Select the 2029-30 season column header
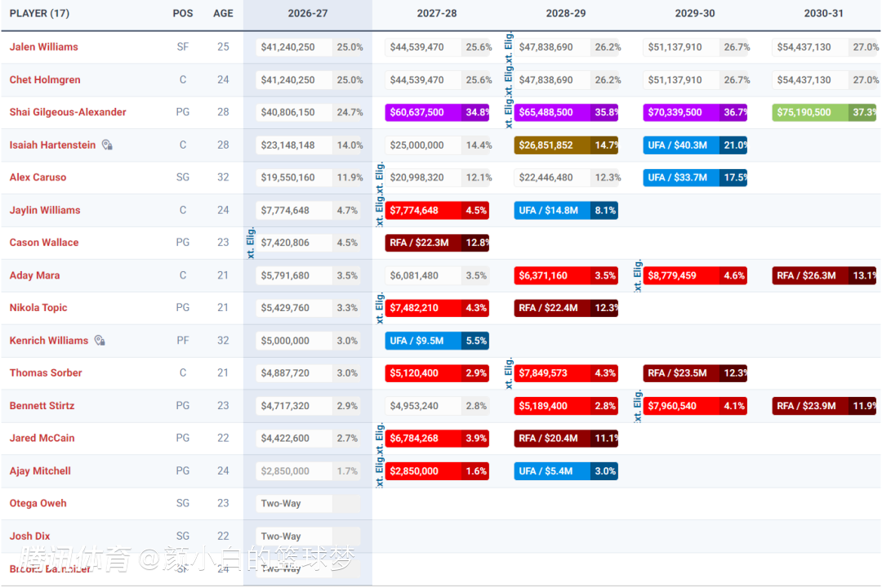 (695, 13)
